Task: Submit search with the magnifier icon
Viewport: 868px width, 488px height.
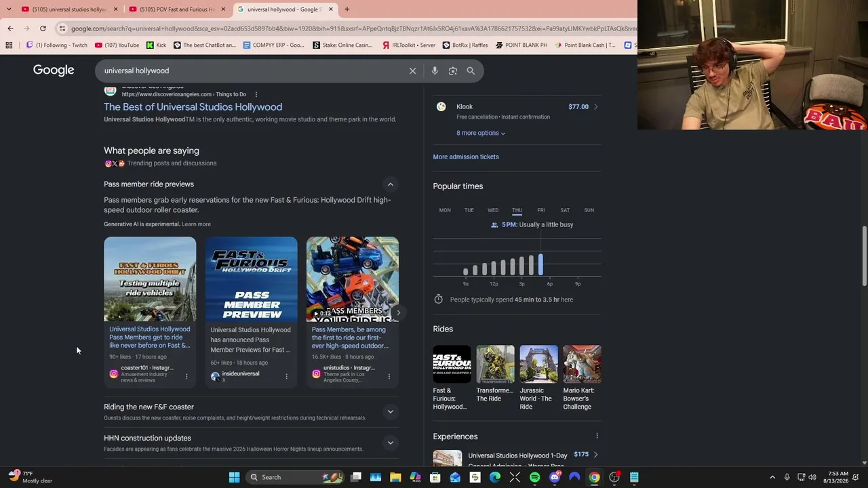Action: (471, 70)
